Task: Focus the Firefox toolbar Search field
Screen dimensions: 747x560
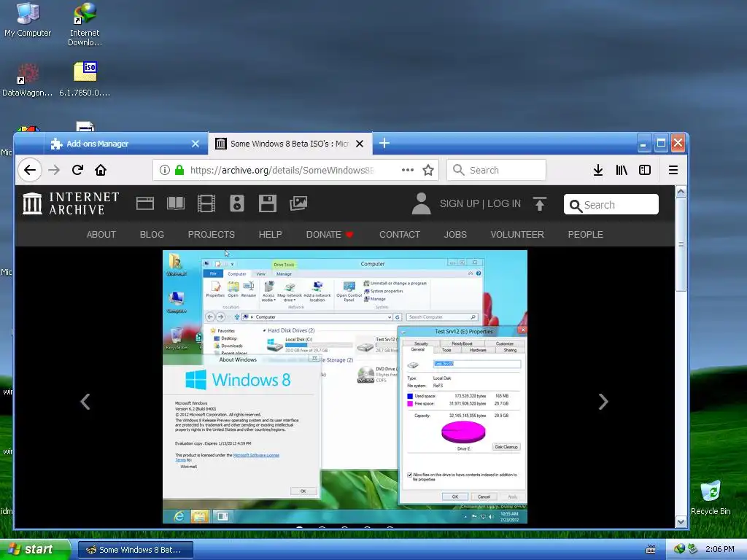Action: pos(496,170)
